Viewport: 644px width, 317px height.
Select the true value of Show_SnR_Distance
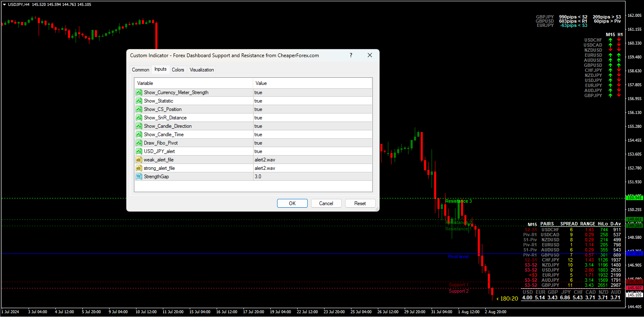pyautogui.click(x=312, y=118)
